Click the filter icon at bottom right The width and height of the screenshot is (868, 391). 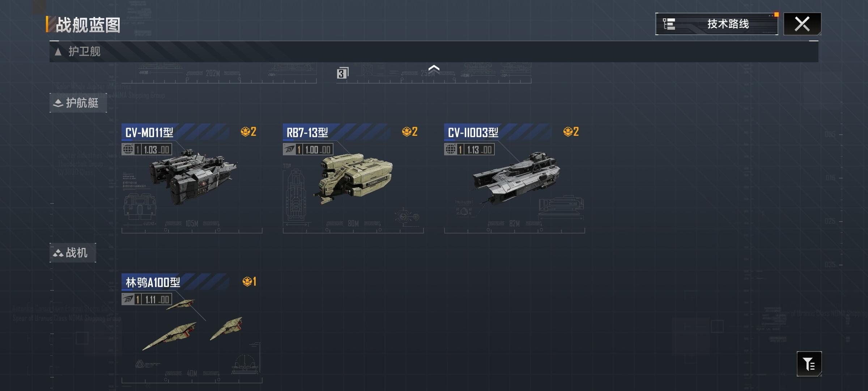pyautogui.click(x=809, y=364)
